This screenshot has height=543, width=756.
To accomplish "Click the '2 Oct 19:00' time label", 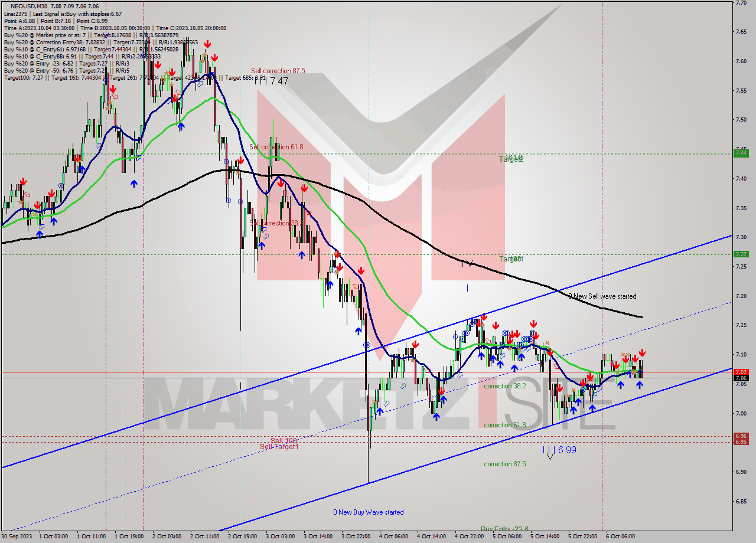I will [243, 537].
